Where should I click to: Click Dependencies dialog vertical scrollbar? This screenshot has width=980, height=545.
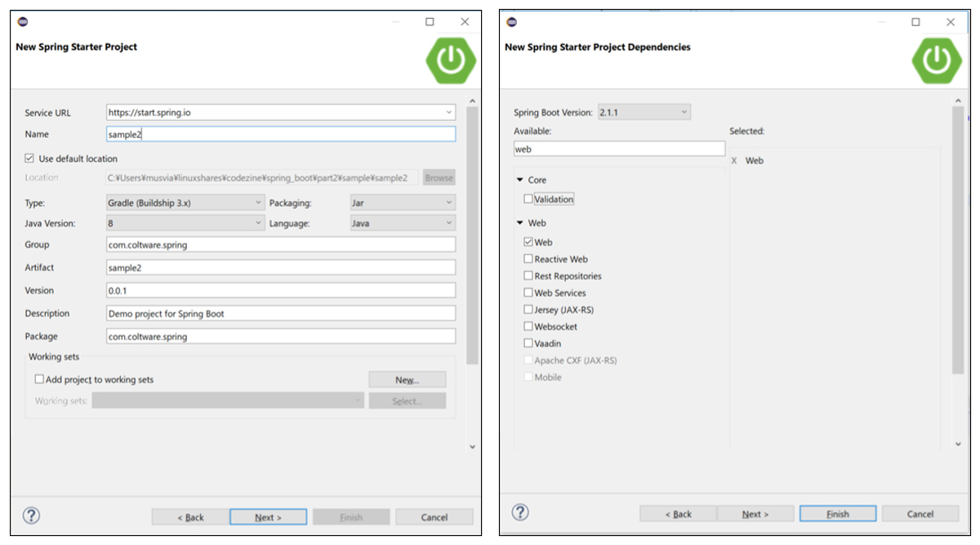pyautogui.click(x=958, y=240)
